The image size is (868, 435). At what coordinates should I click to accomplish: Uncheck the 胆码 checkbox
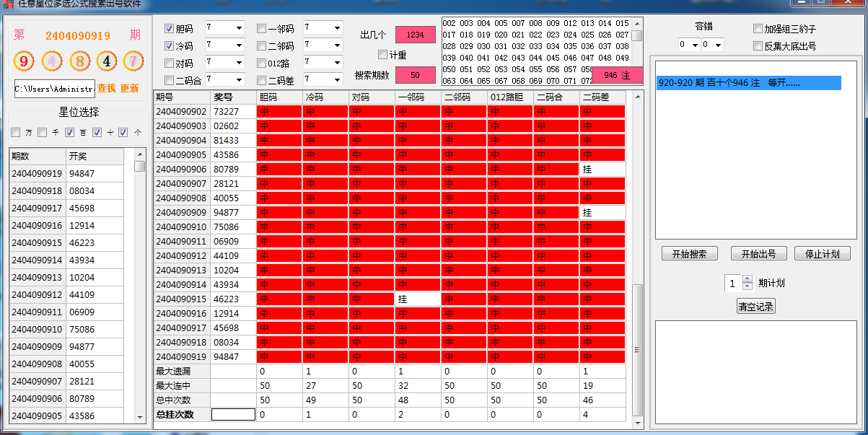point(170,29)
